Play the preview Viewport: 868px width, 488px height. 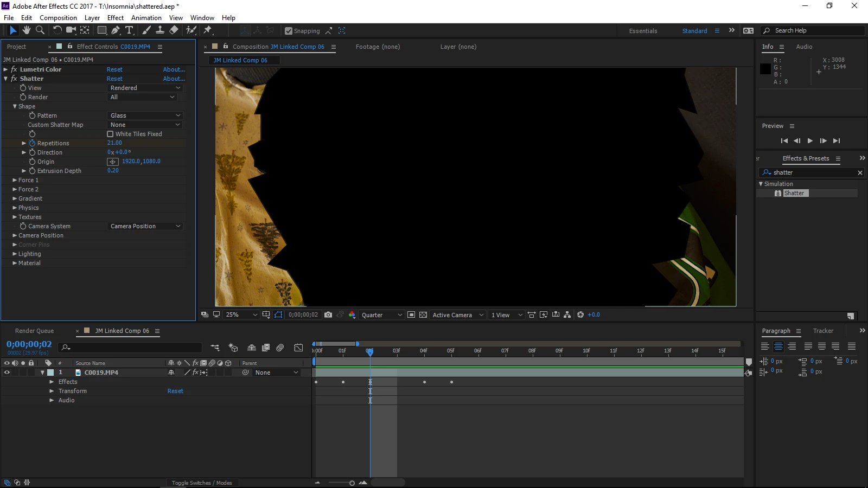coord(810,140)
